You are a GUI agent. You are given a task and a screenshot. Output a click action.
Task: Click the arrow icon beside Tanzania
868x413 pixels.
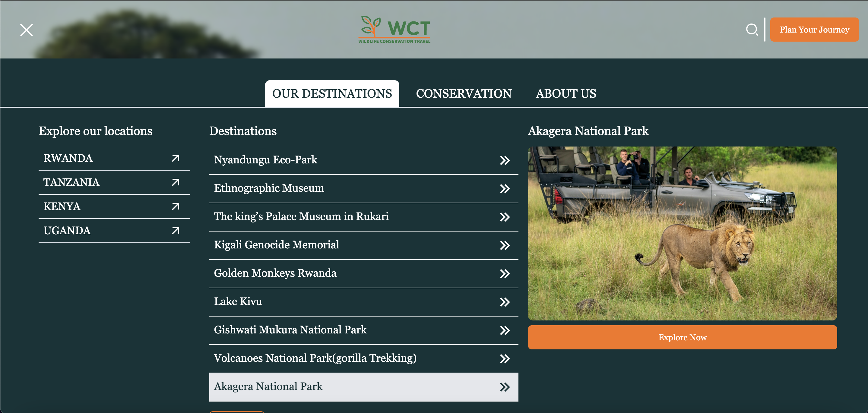(176, 182)
